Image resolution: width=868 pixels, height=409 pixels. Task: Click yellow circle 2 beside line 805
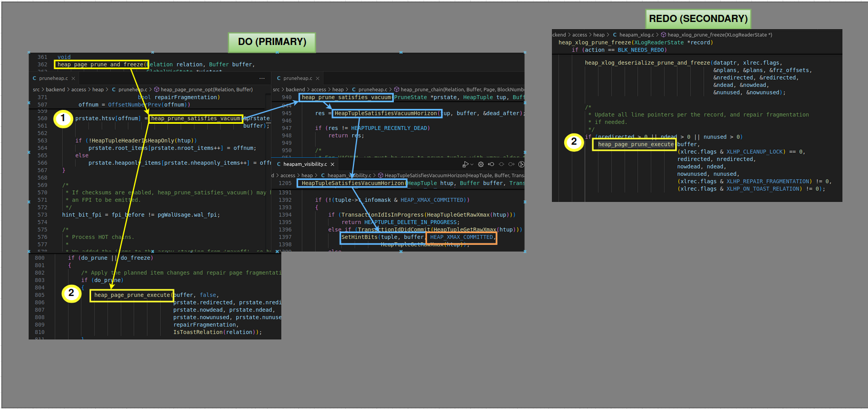click(71, 293)
